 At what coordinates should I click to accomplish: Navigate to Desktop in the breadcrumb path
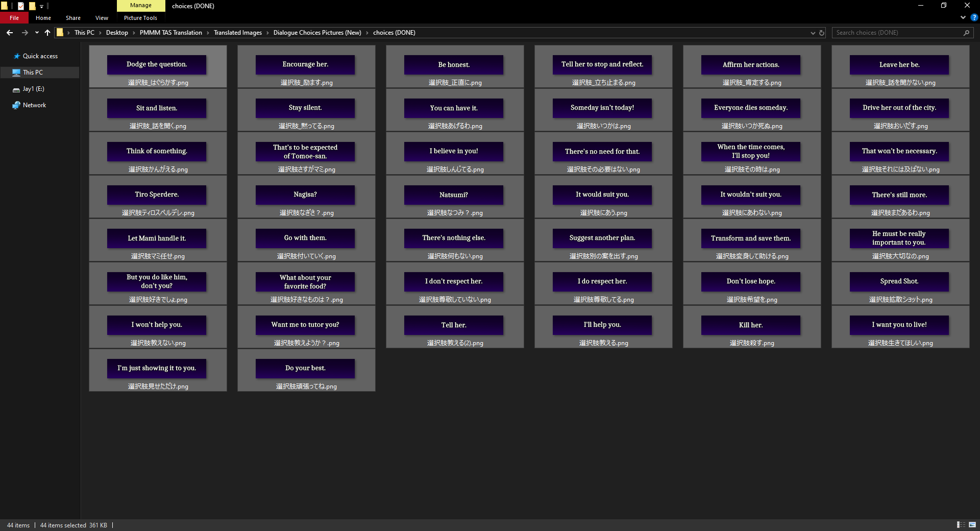117,33
